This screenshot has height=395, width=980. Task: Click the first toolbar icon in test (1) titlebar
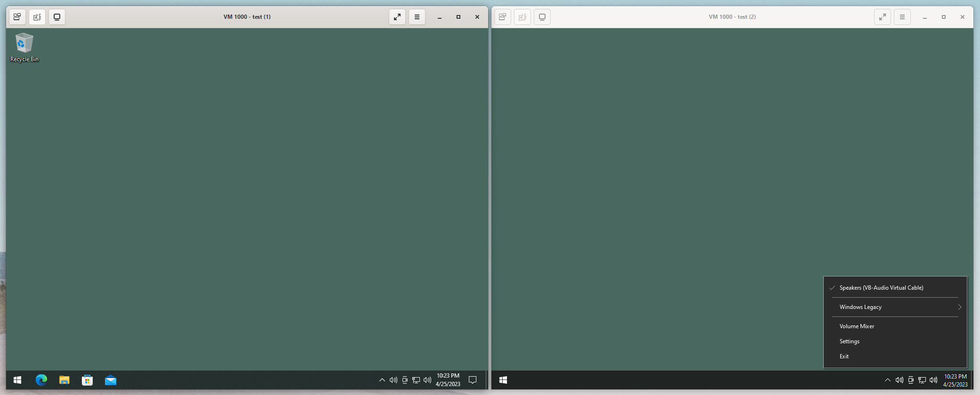pos(17,17)
